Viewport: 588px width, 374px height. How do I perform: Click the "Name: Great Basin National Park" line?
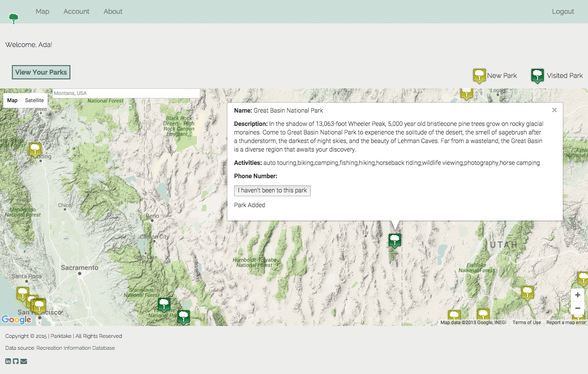tap(279, 110)
